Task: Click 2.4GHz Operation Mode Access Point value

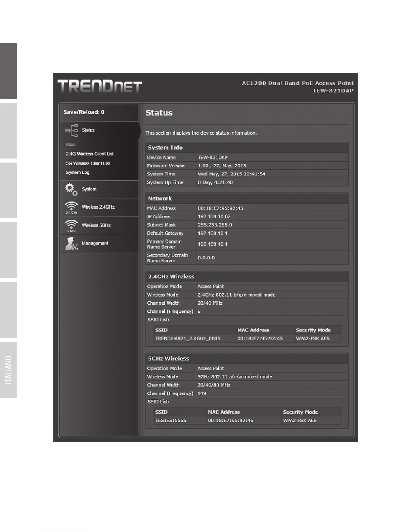Action: [x=211, y=286]
